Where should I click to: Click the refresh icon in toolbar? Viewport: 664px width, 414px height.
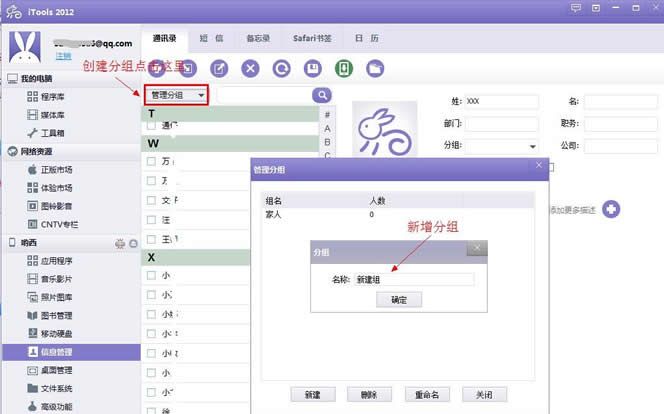(282, 69)
